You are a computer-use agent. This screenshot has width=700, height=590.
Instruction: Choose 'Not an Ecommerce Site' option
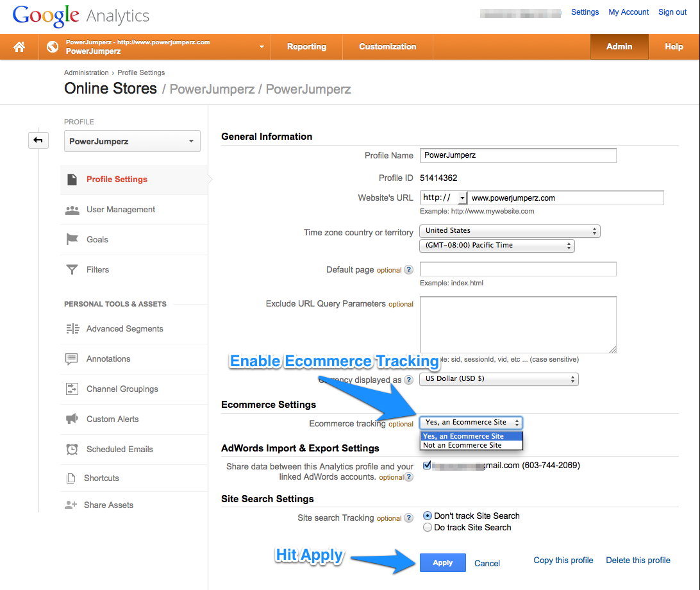[x=471, y=445]
